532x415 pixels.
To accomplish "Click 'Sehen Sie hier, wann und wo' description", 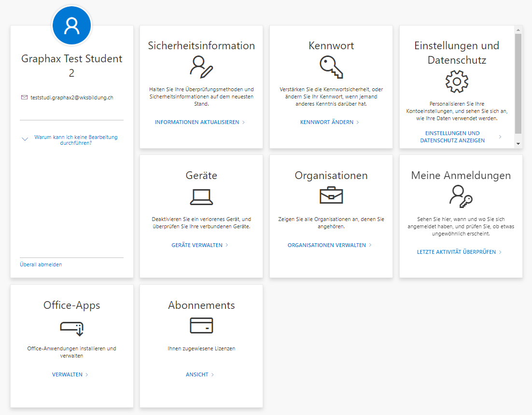I will point(461,226).
